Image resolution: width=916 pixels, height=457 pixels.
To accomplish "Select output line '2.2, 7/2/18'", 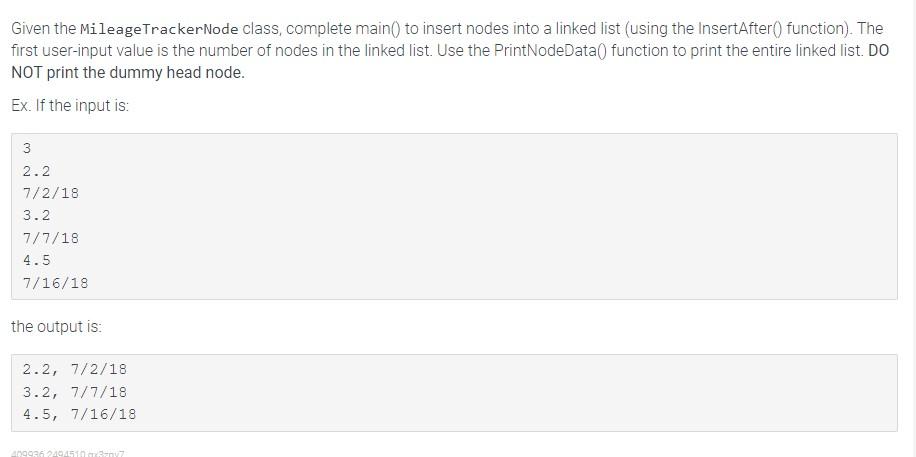I will click(74, 369).
